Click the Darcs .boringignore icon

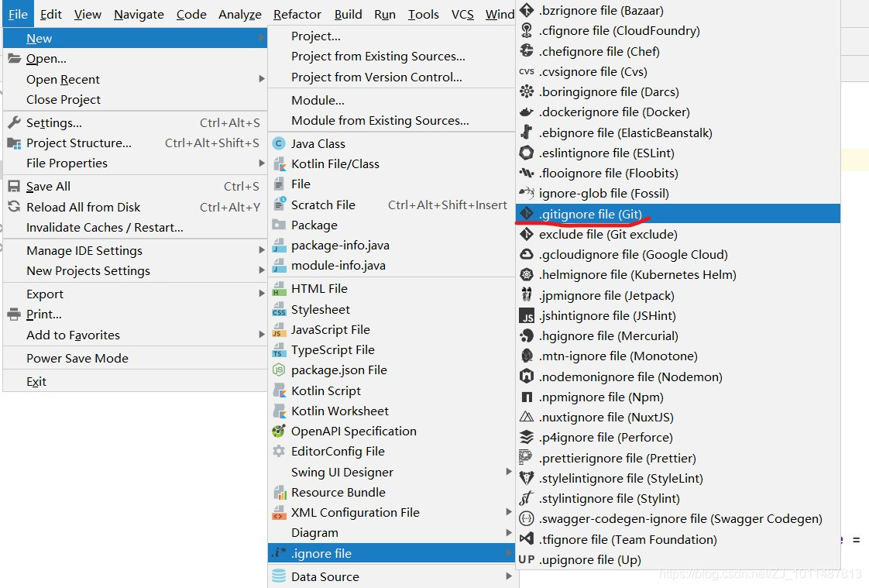click(x=526, y=91)
